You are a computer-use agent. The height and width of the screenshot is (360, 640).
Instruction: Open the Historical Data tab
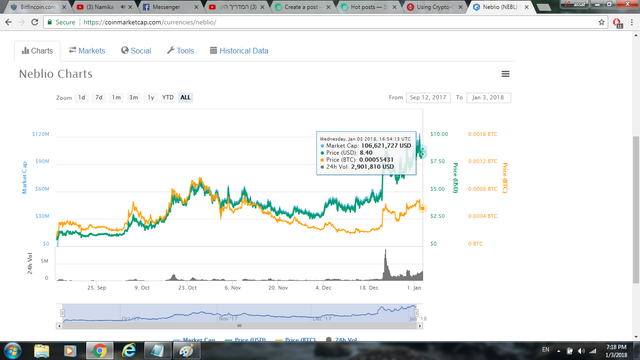239,51
